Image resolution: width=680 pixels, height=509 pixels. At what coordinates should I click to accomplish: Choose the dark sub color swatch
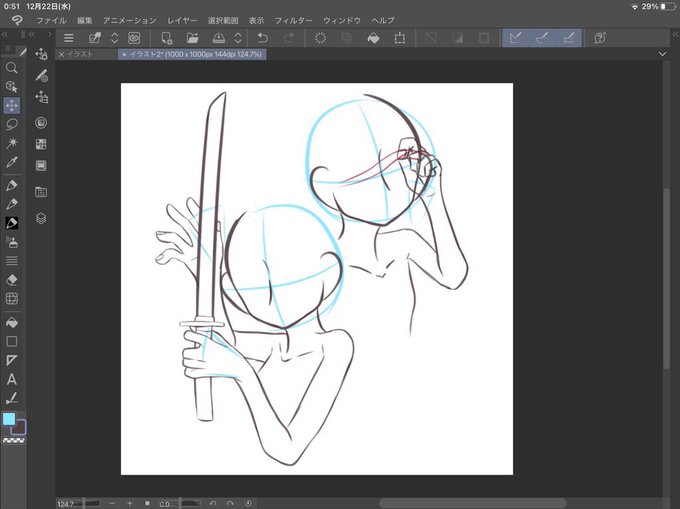(20, 428)
